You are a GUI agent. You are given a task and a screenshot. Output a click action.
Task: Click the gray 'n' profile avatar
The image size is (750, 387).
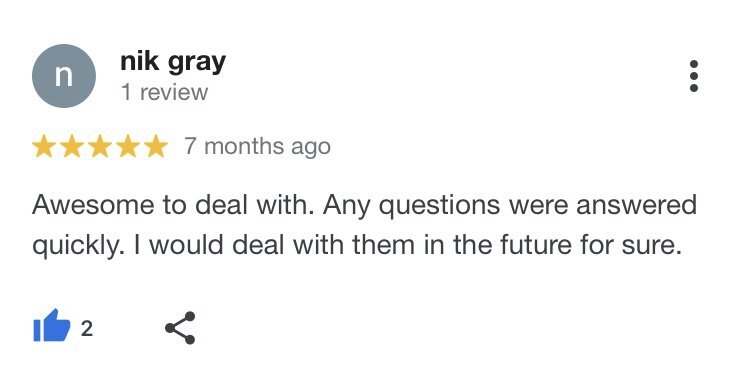pos(64,76)
